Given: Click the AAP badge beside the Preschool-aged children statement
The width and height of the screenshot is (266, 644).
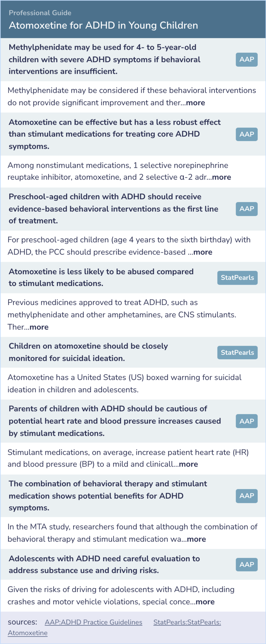Looking at the screenshot, I should click(247, 209).
